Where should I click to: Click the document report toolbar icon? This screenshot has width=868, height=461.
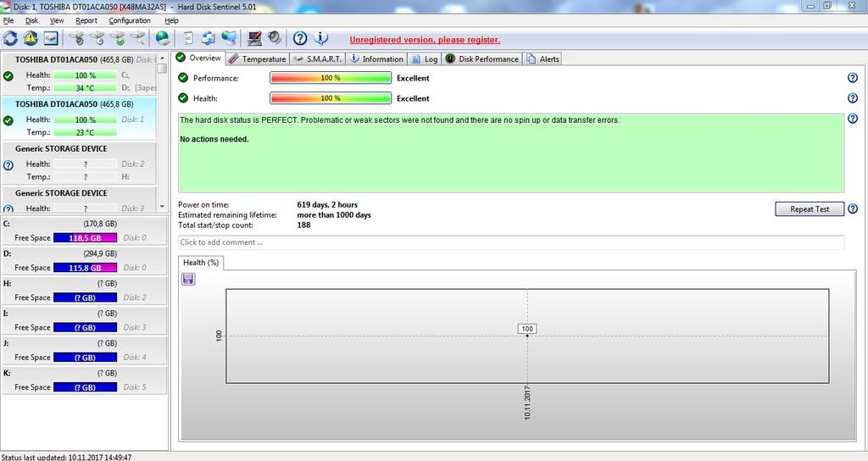(188, 38)
